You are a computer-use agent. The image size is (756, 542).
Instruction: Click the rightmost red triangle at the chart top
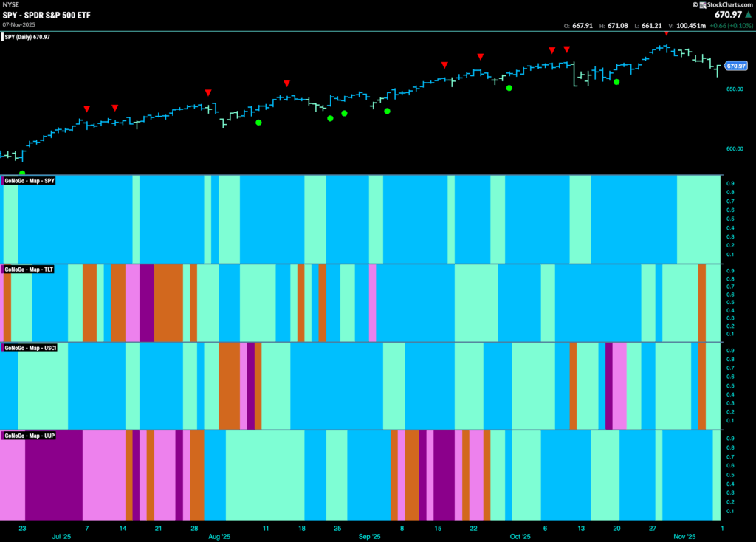coord(667,33)
